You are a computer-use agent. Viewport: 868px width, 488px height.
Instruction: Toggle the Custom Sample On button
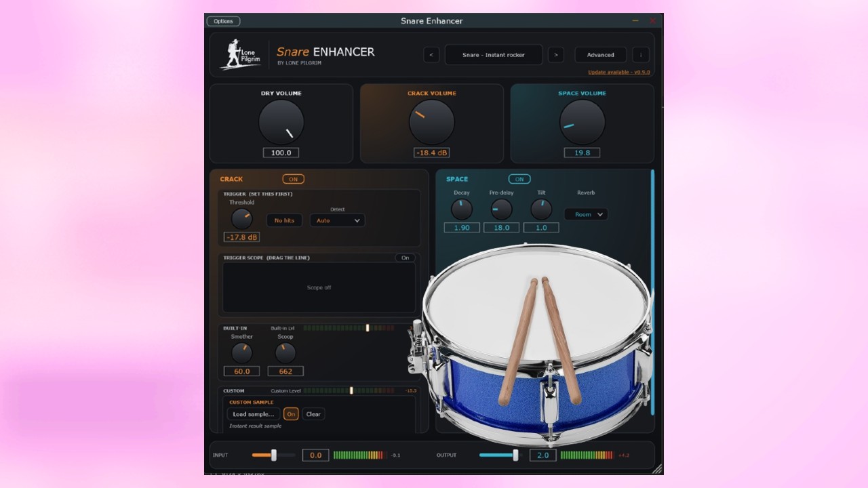(291, 414)
